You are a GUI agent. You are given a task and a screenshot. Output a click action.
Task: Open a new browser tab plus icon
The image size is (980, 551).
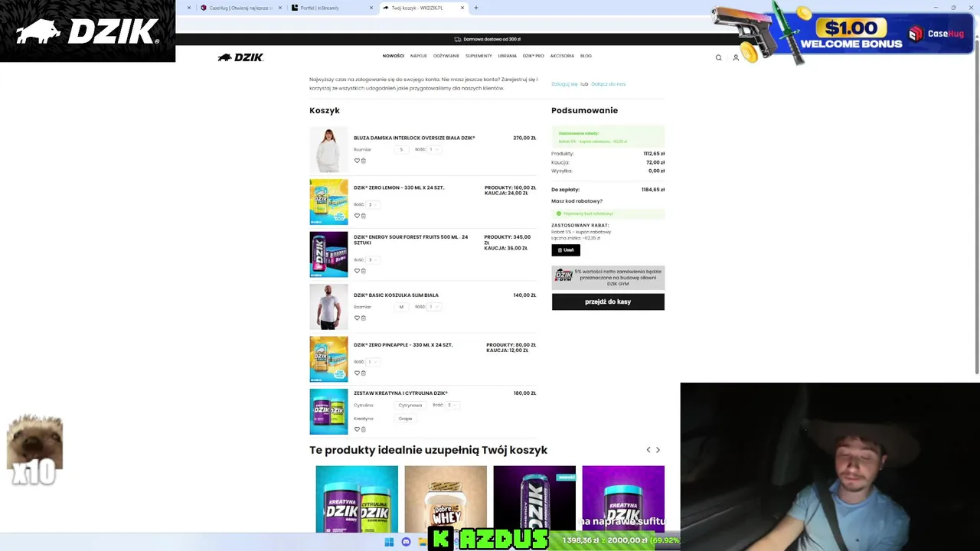point(475,8)
